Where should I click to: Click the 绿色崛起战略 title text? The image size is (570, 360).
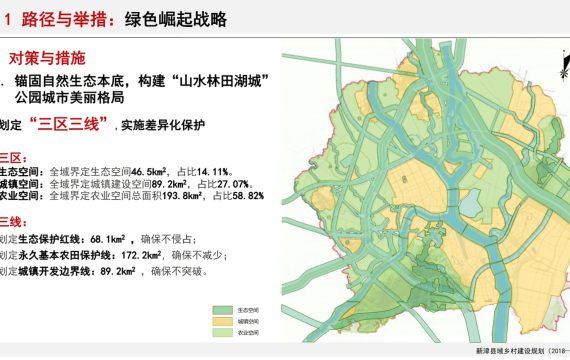[176, 20]
